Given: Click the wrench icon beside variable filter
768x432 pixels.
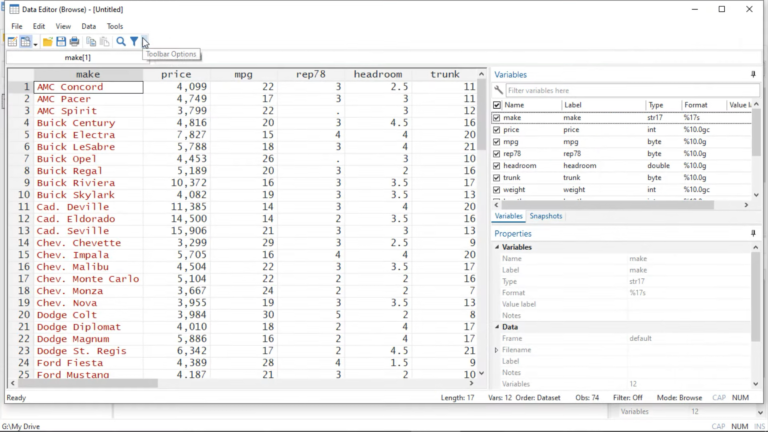Looking at the screenshot, I should click(499, 90).
